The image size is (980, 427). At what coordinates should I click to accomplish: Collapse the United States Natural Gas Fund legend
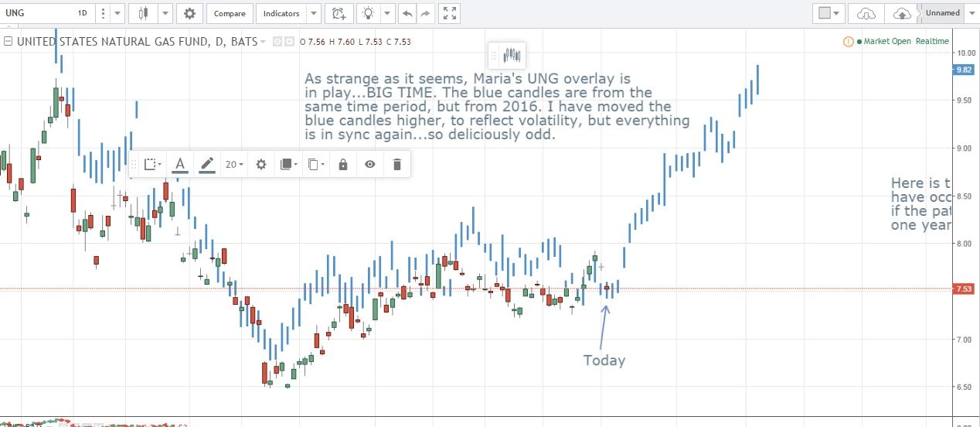coord(9,41)
